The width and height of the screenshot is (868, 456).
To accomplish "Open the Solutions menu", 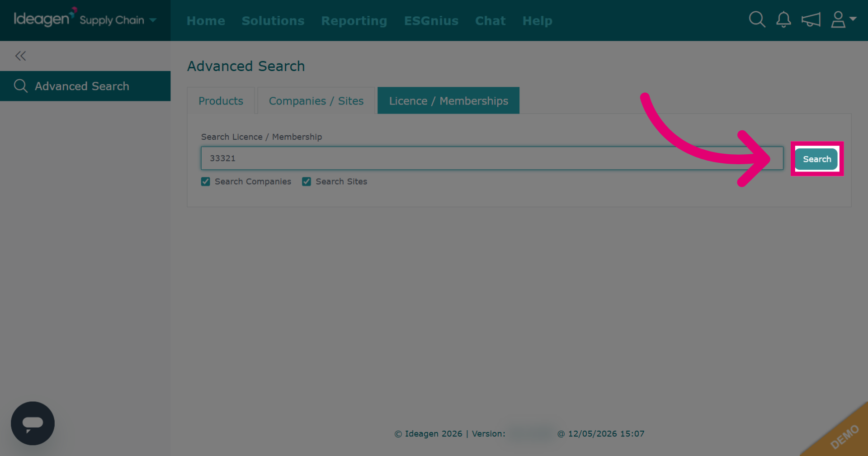I will [273, 21].
